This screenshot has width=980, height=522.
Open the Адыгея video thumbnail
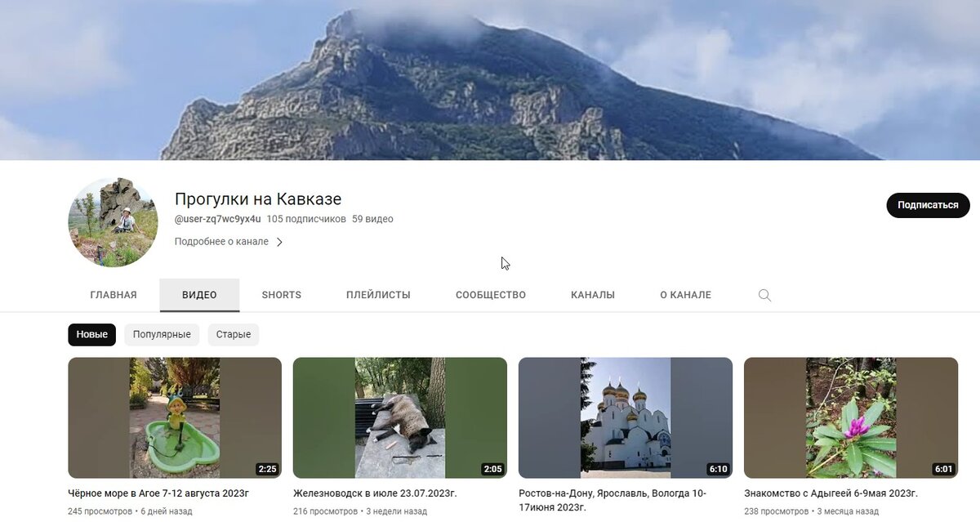849,417
